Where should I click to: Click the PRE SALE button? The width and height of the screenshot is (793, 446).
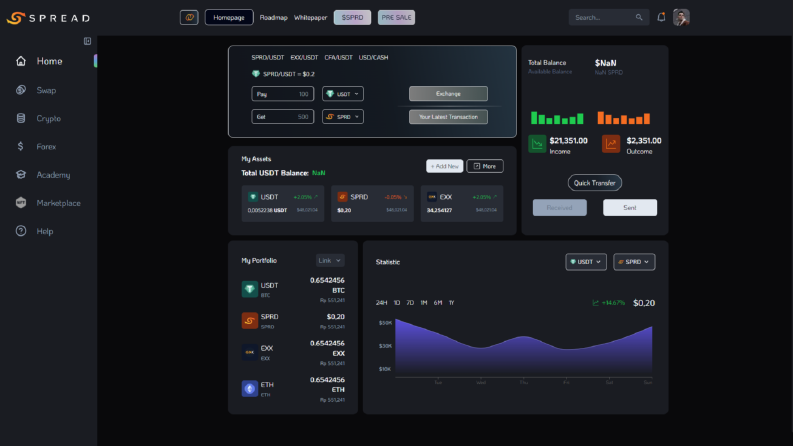[x=396, y=18]
